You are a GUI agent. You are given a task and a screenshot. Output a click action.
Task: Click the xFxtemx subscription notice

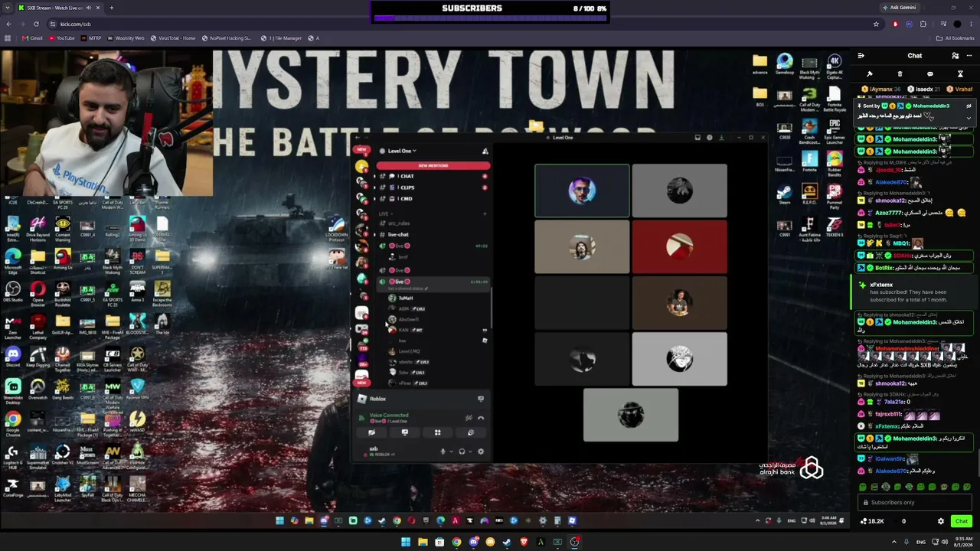(x=913, y=292)
